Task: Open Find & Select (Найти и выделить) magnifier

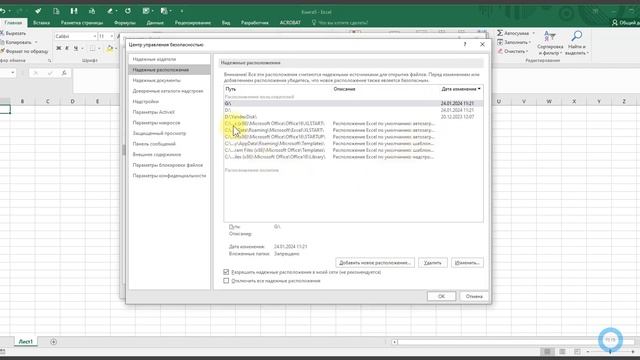Action: click(x=576, y=43)
